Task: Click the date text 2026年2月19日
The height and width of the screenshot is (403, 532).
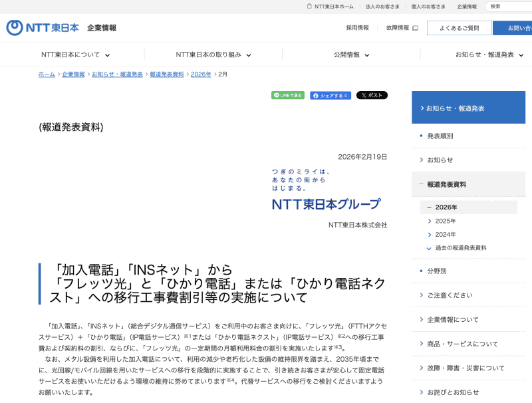Action: (362, 157)
